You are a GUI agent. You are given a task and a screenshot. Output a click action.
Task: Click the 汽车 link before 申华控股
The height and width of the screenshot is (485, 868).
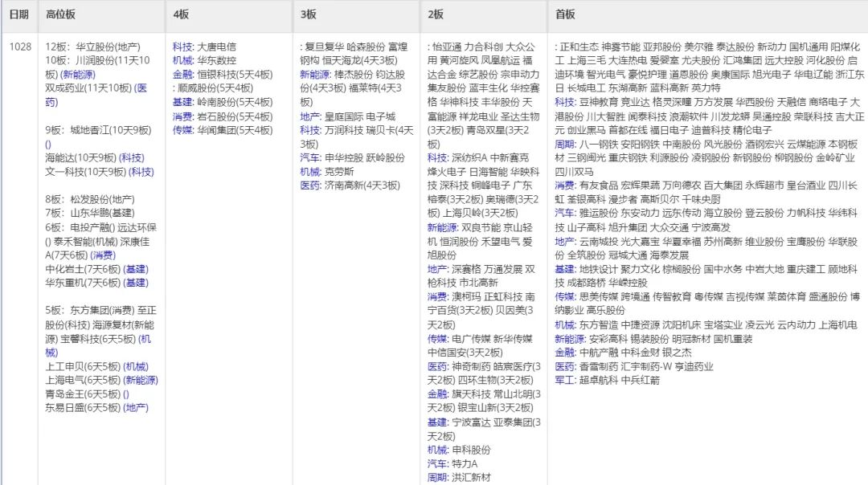pos(310,157)
